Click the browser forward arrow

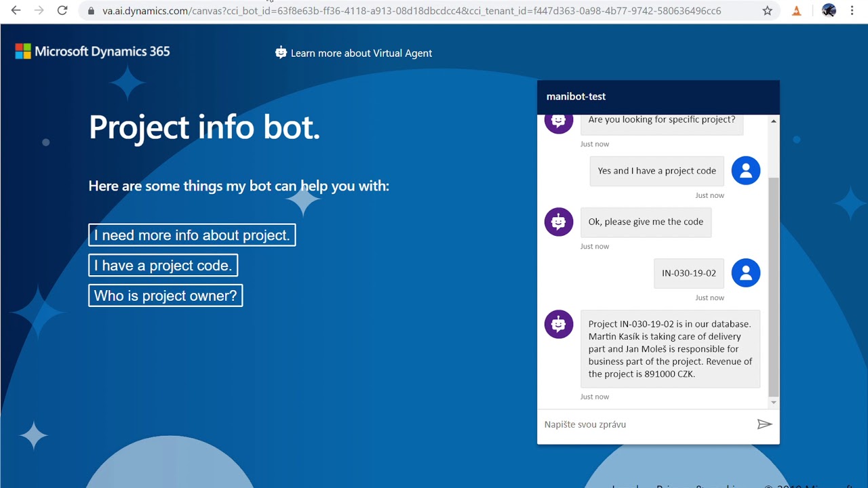[39, 11]
